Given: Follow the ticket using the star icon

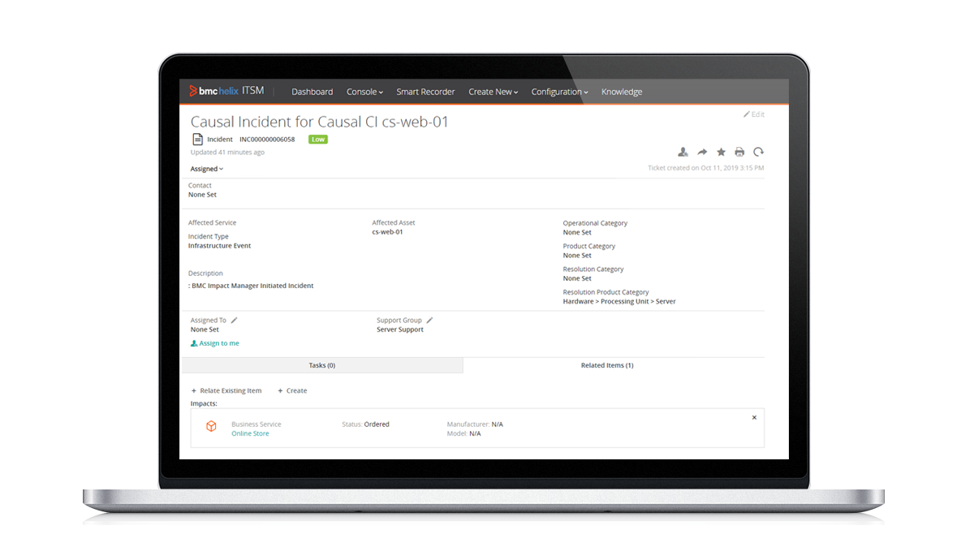Looking at the screenshot, I should click(x=721, y=152).
